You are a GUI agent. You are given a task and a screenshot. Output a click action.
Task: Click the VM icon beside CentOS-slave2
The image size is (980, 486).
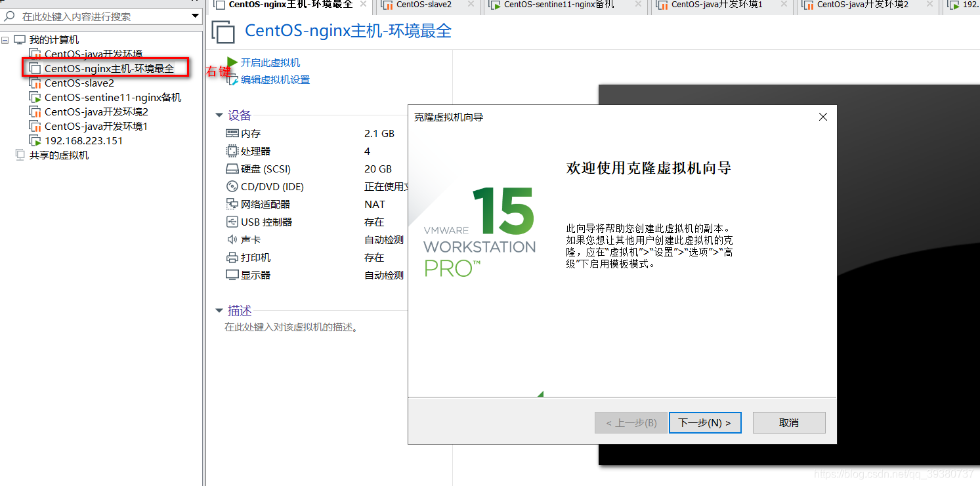[x=35, y=83]
